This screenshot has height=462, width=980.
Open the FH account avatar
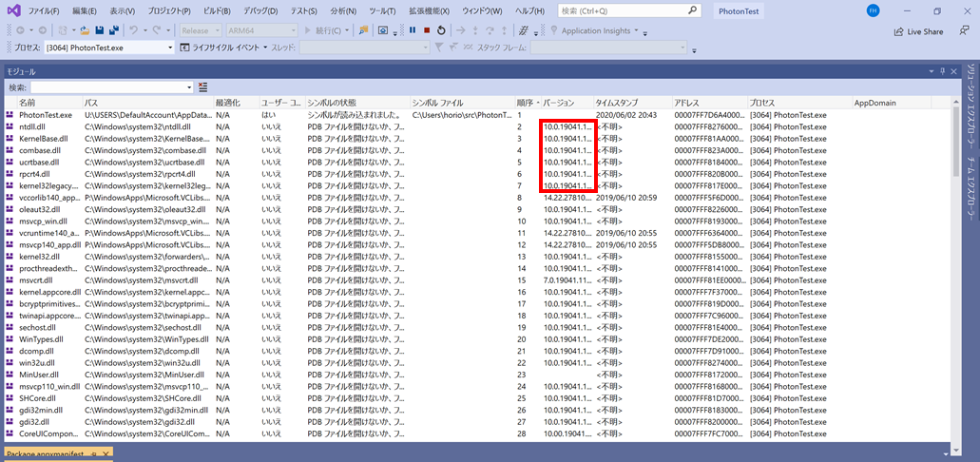pyautogui.click(x=874, y=10)
